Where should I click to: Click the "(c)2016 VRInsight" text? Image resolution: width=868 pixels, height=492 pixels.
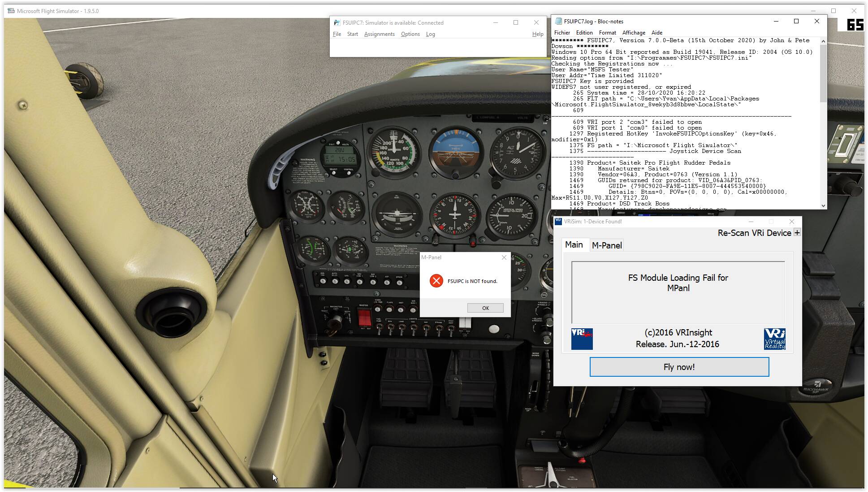tap(678, 333)
